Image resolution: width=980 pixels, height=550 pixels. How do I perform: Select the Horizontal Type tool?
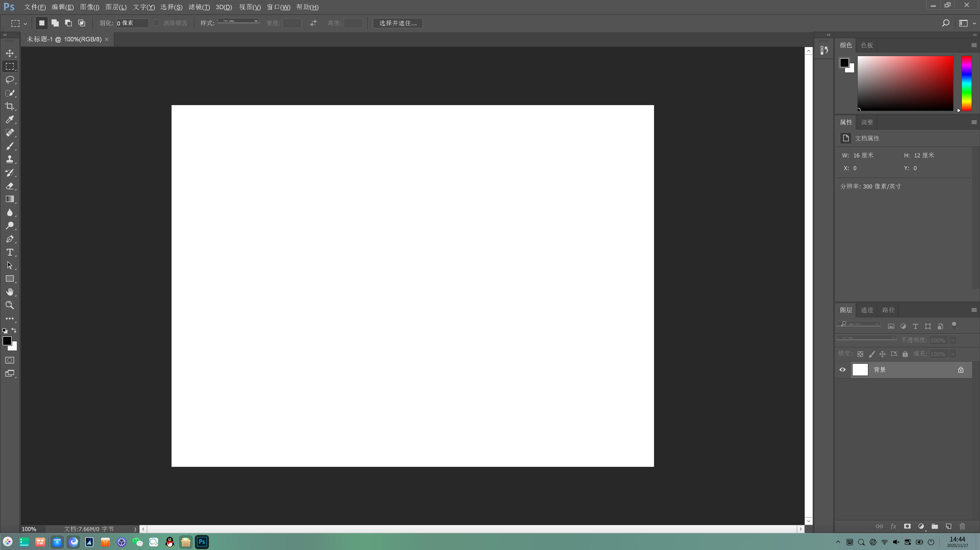point(10,252)
